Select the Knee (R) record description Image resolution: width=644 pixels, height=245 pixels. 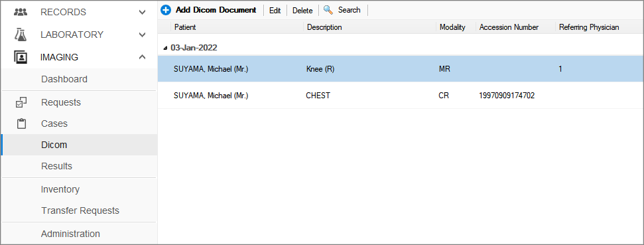320,69
